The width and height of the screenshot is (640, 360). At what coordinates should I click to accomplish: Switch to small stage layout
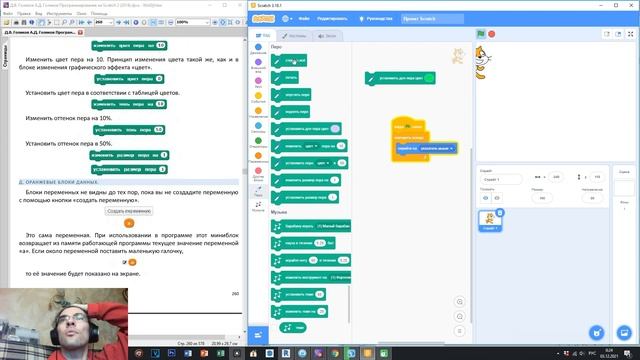607,34
